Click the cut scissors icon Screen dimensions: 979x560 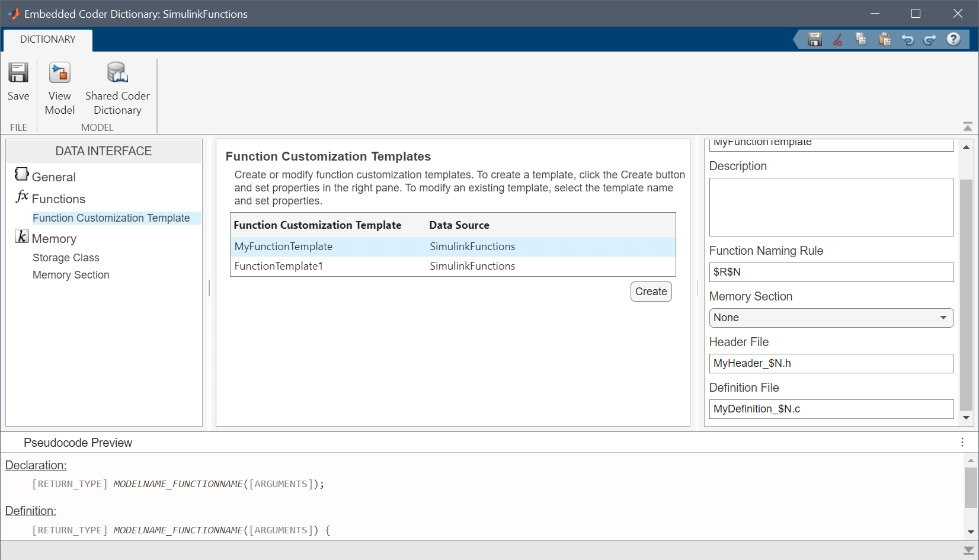click(x=837, y=40)
